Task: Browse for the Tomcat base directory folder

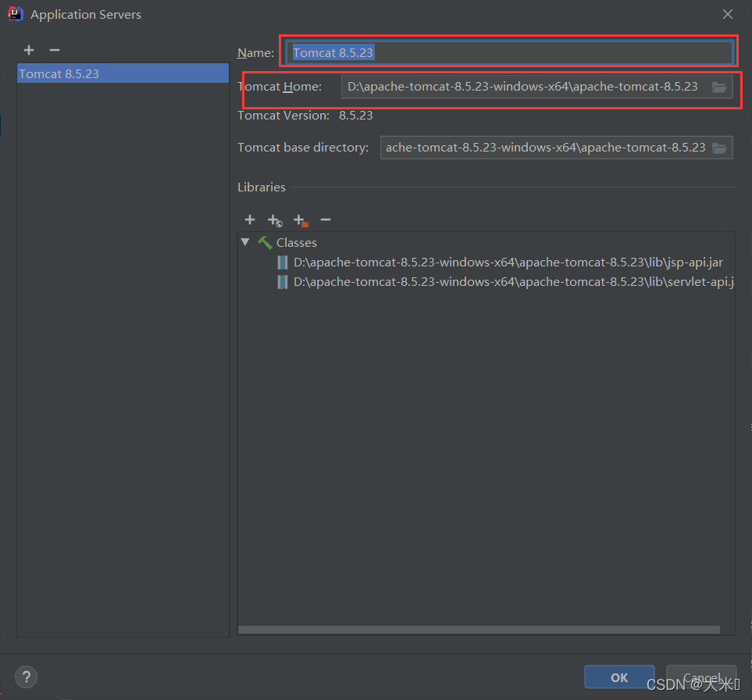Action: [x=719, y=148]
